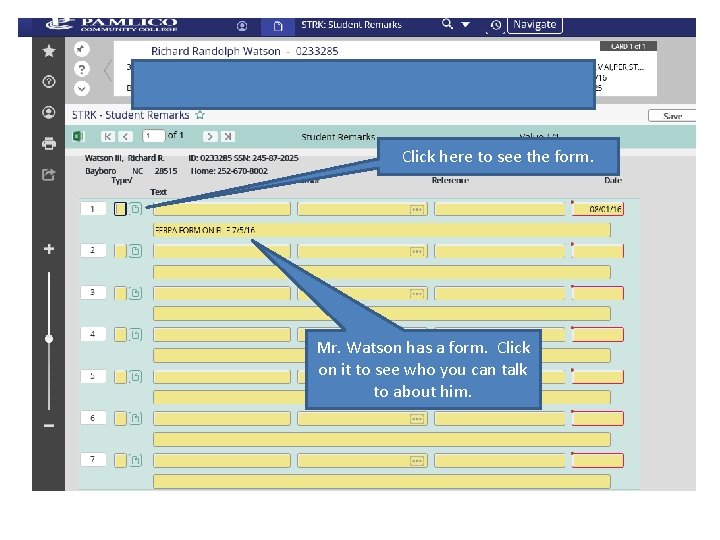Click the FERPA FORM ON FILE text line
Viewport: 720px width, 540px height.
click(382, 230)
